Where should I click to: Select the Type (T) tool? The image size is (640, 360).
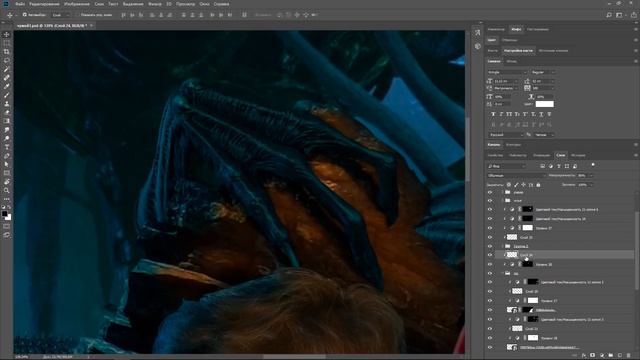pos(7,147)
